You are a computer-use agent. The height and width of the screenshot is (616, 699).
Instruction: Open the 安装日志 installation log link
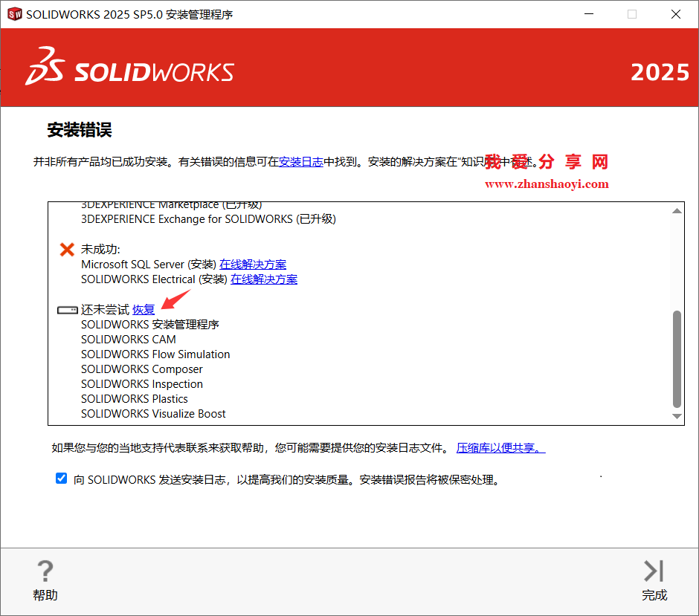pos(301,162)
